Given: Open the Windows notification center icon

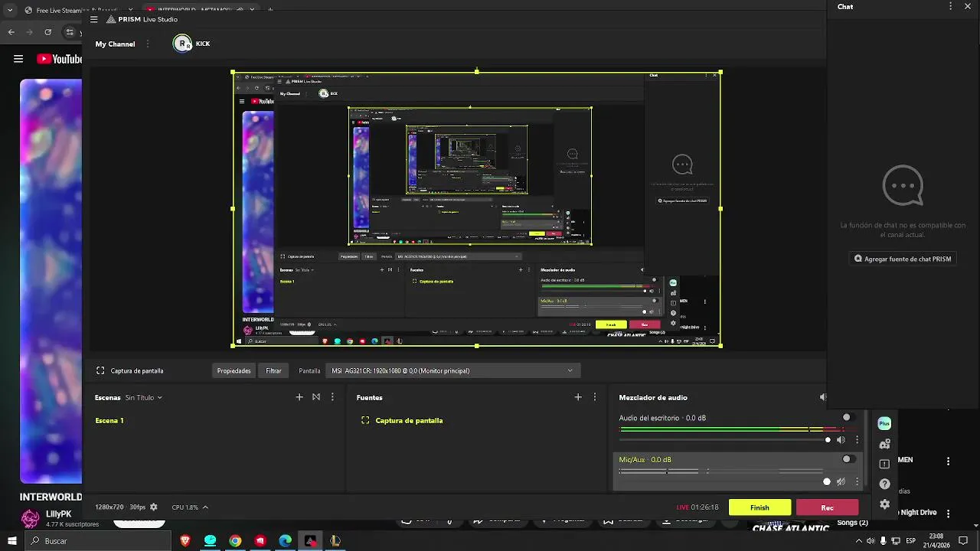Looking at the screenshot, I should 963,541.
